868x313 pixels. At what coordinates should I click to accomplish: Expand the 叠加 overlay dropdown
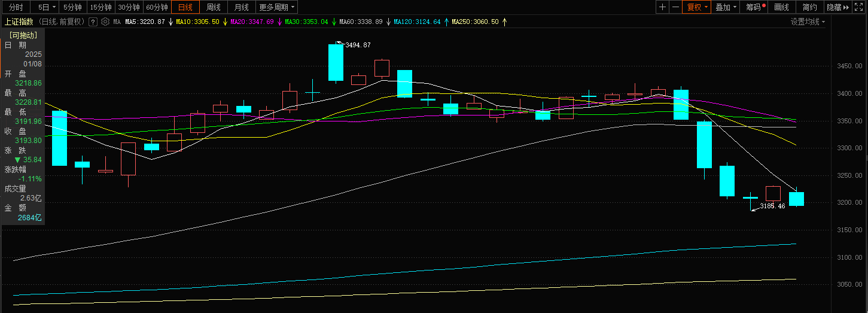[x=726, y=7]
